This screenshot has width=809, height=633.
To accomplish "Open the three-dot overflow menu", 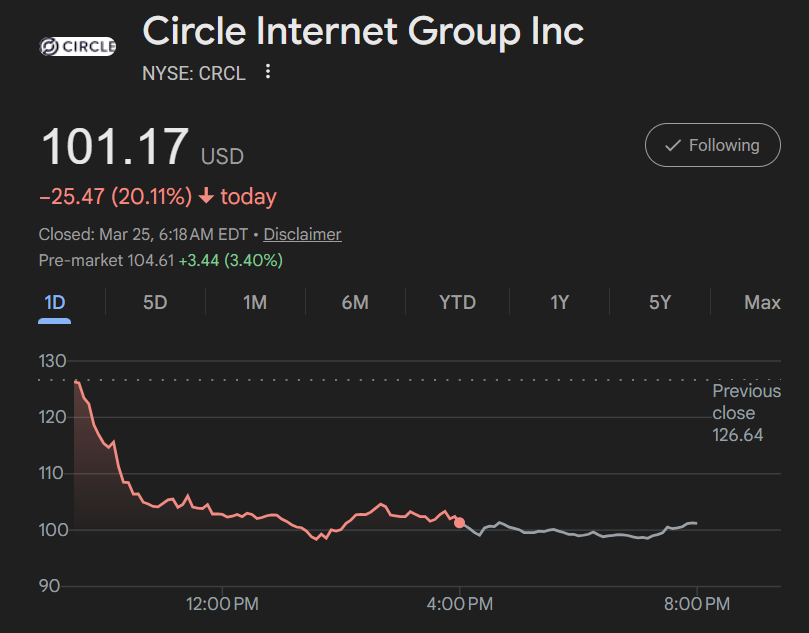I will pyautogui.click(x=266, y=72).
